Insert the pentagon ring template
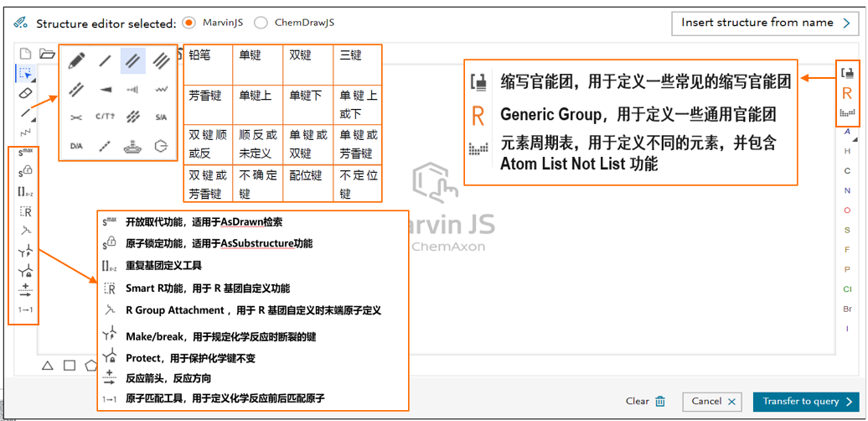 [x=90, y=365]
